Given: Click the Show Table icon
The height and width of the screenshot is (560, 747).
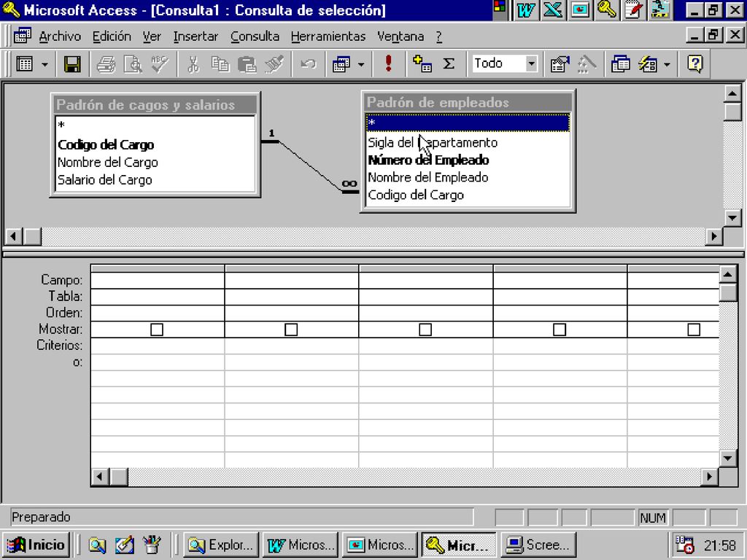Looking at the screenshot, I should coord(422,64).
